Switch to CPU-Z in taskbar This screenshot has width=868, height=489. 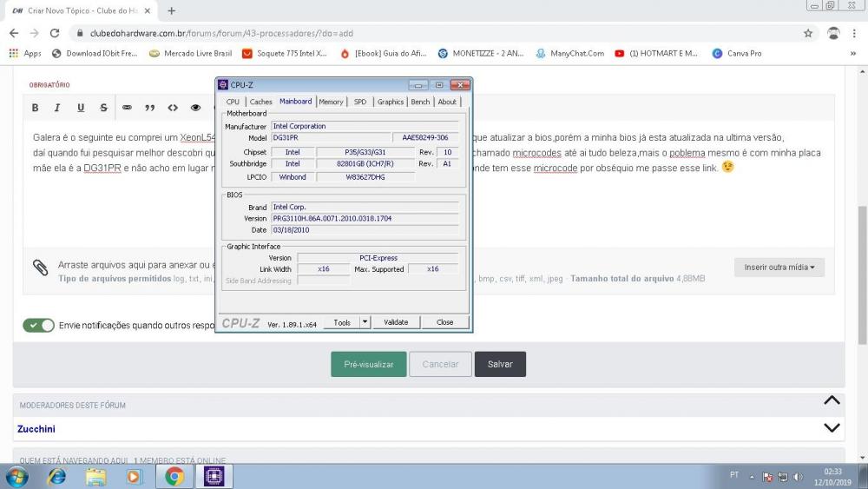(214, 476)
